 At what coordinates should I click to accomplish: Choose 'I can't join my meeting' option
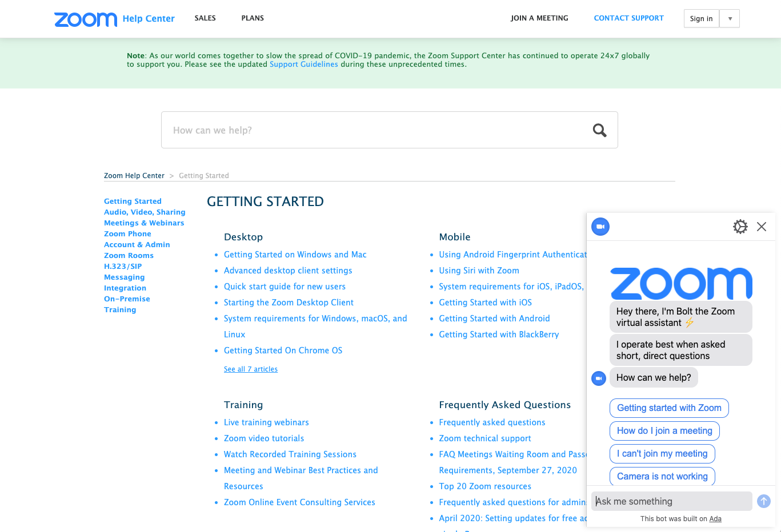(x=662, y=453)
